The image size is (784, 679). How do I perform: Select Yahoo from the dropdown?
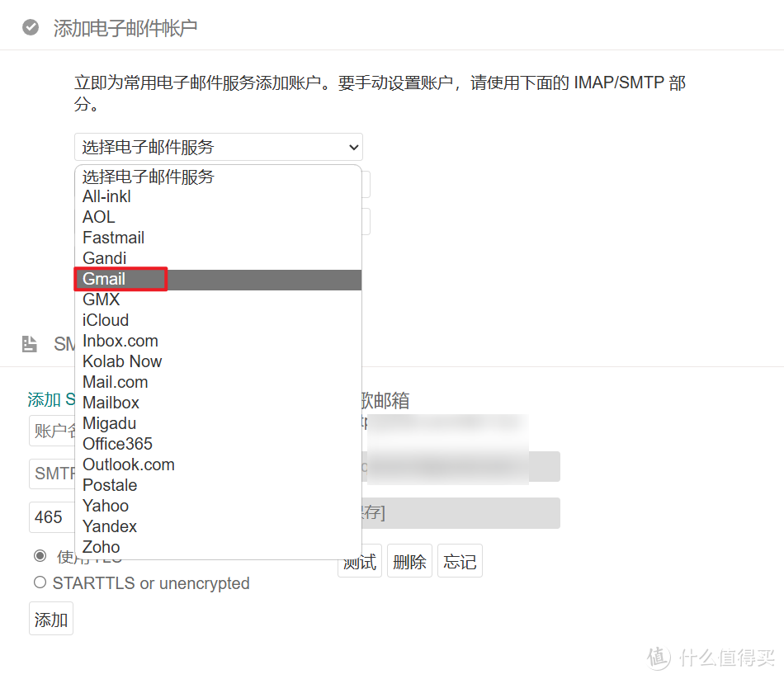click(x=218, y=506)
